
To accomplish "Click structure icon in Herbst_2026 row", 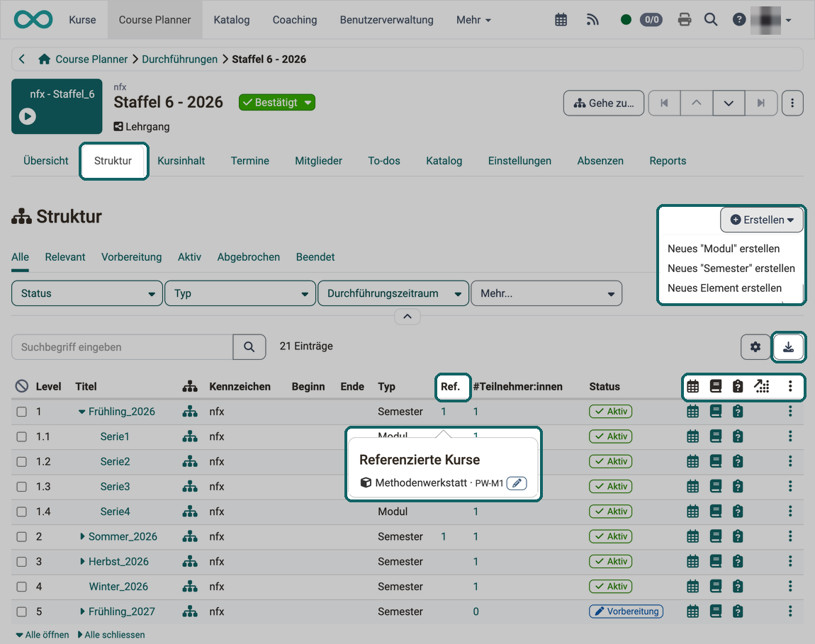I will click(x=190, y=561).
